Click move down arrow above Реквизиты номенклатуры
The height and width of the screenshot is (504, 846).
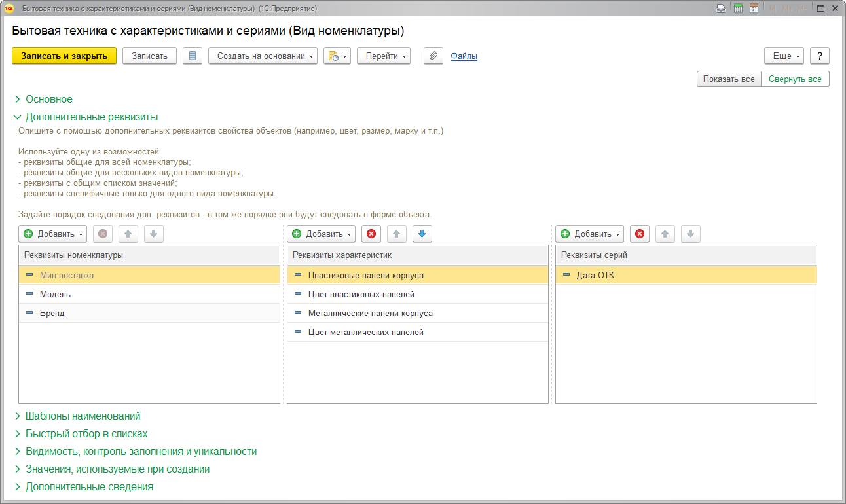click(x=153, y=234)
